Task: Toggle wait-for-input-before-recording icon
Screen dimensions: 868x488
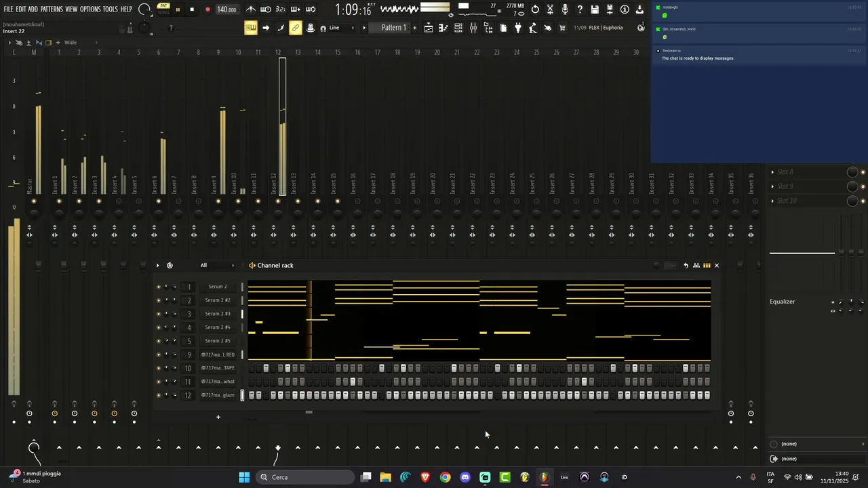Action: (266, 9)
